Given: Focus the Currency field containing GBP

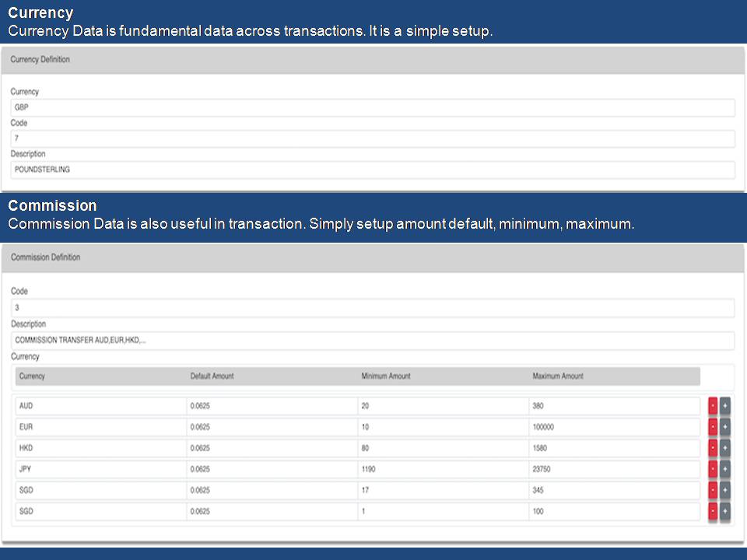Looking at the screenshot, I should [373, 107].
